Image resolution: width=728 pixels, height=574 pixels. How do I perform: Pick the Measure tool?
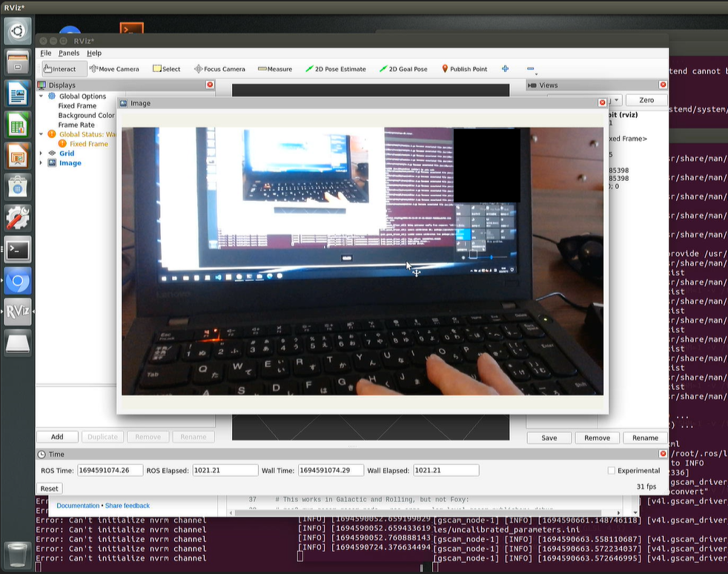(275, 69)
